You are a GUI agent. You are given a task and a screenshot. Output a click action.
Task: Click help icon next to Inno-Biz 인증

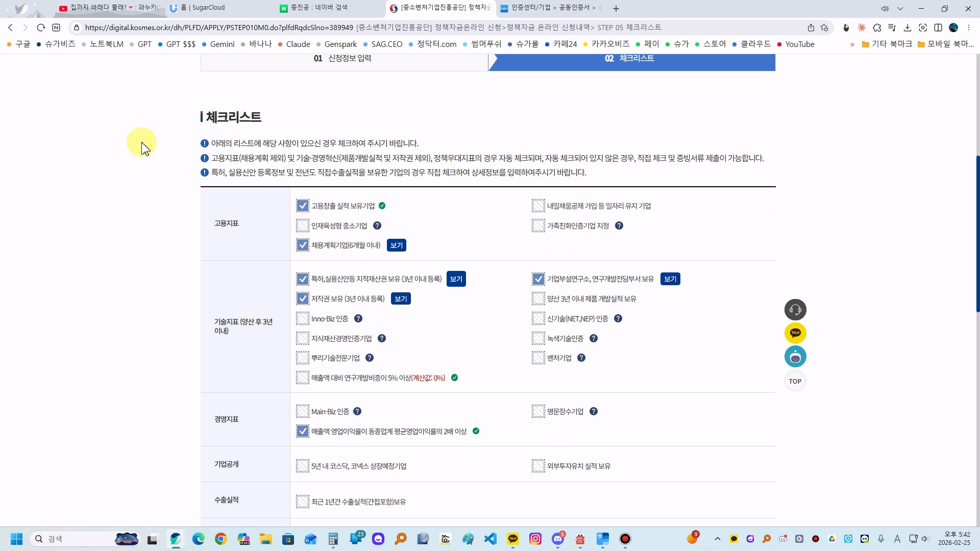358,318
